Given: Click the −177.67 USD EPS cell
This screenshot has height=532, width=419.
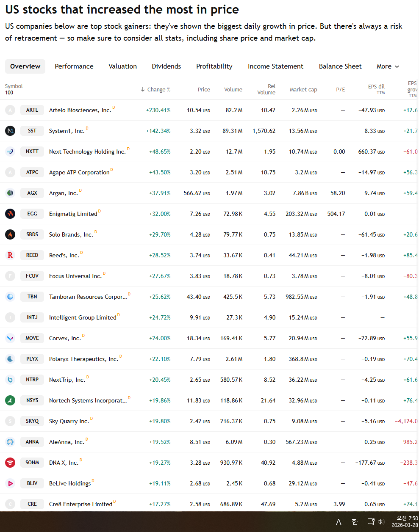Looking at the screenshot, I should coord(370,463).
